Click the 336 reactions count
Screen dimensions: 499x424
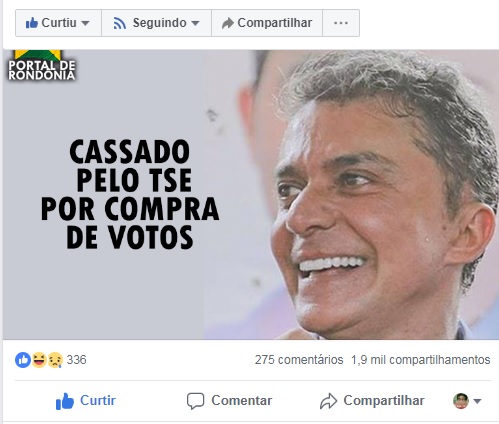[x=76, y=360]
